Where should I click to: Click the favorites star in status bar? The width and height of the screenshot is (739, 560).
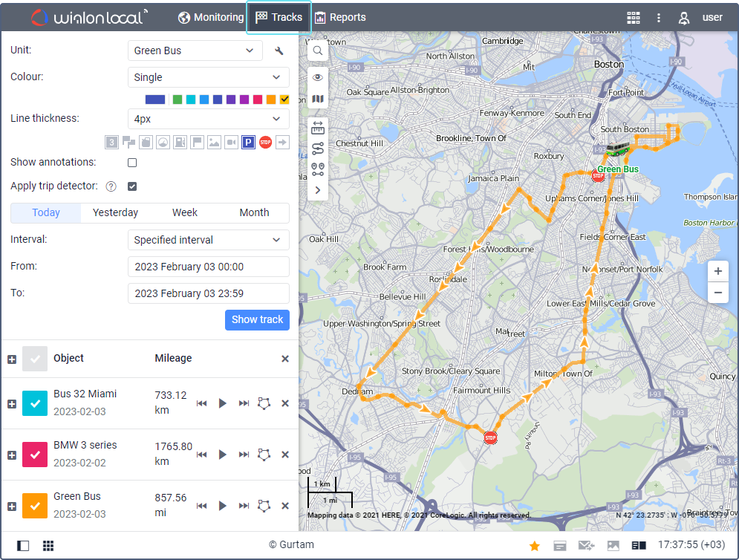tap(534, 546)
